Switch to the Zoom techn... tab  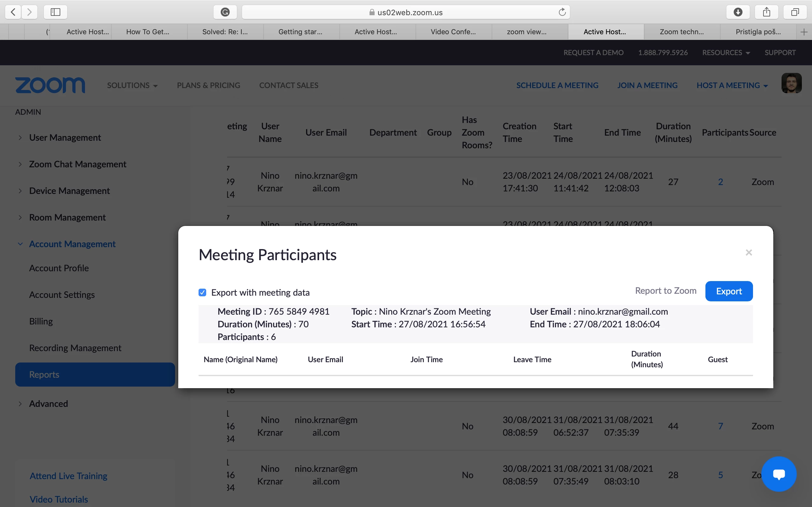click(681, 32)
